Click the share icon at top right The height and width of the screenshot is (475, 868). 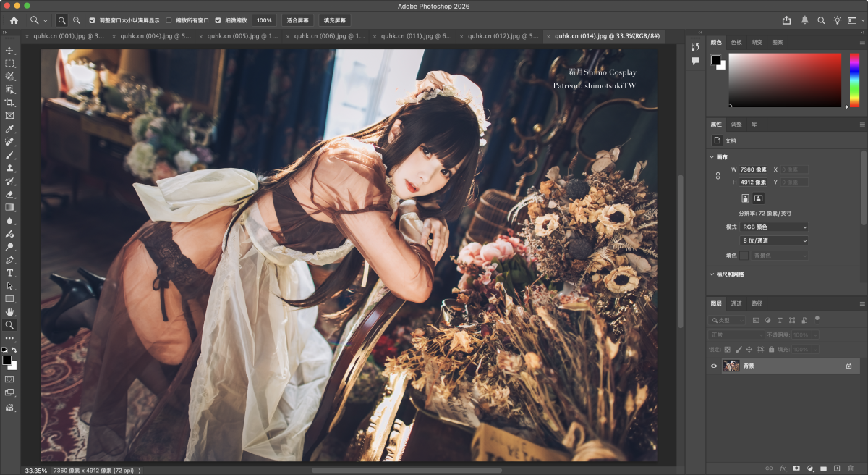click(787, 20)
